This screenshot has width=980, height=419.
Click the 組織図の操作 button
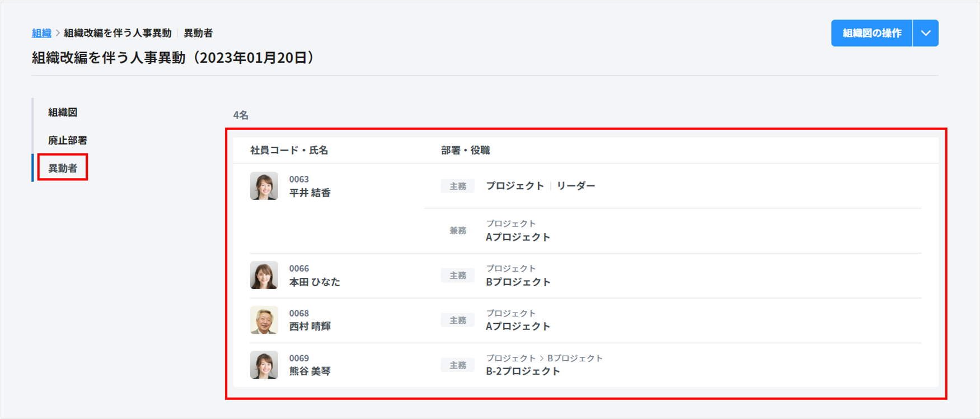[x=871, y=33]
